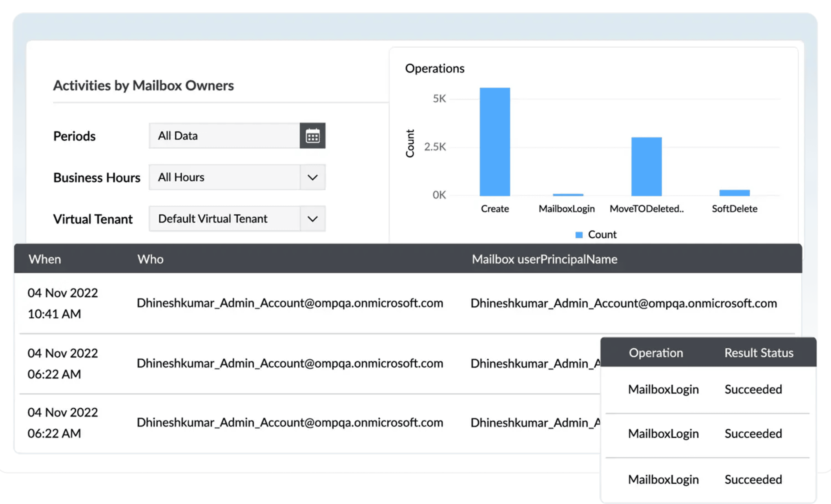This screenshot has width=831, height=504.
Task: Click the All Data periods field
Action: tap(224, 136)
